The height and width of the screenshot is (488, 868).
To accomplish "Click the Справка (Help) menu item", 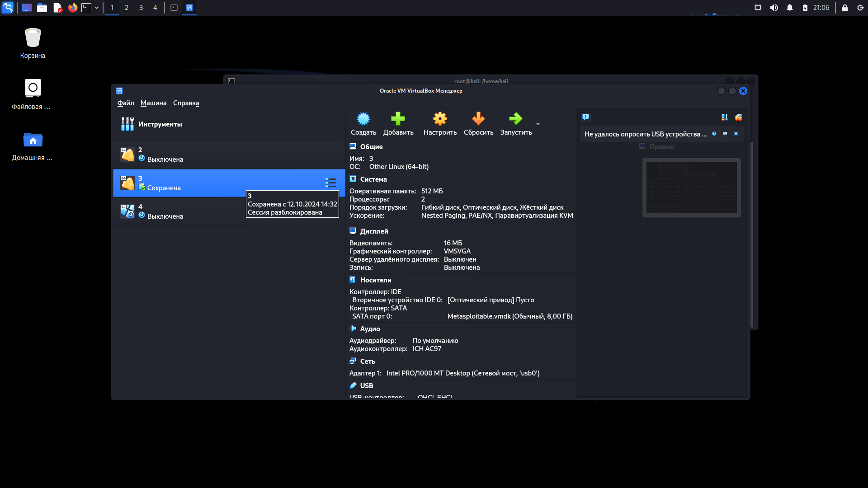I will [186, 103].
